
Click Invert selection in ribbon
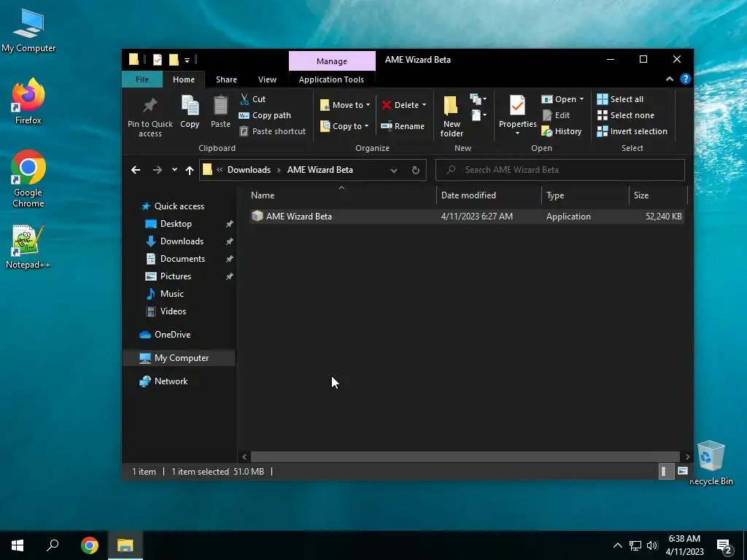pos(632,131)
